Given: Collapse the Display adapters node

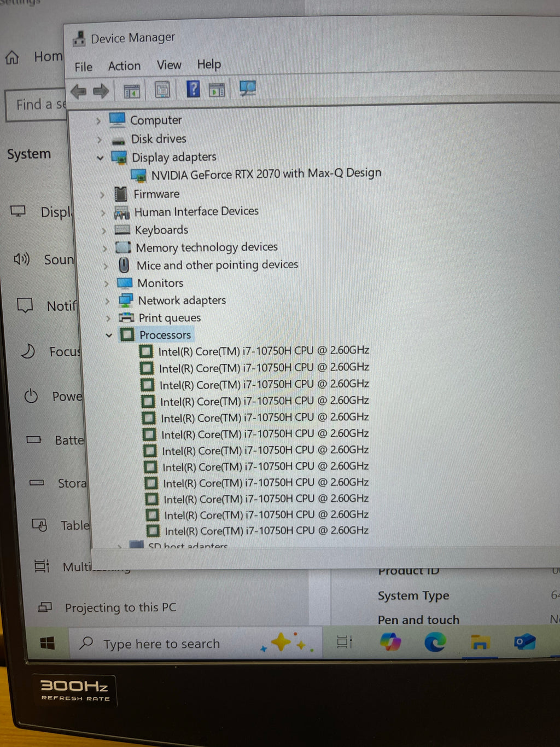Looking at the screenshot, I should [100, 158].
